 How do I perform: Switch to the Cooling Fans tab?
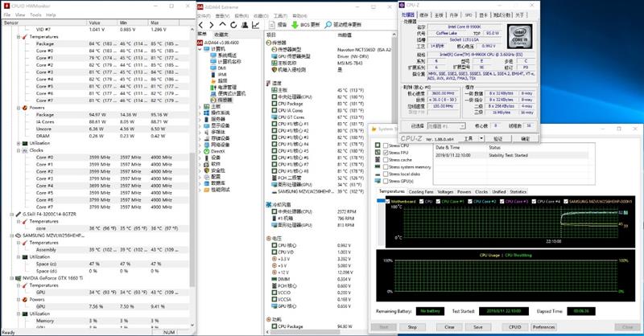point(420,191)
